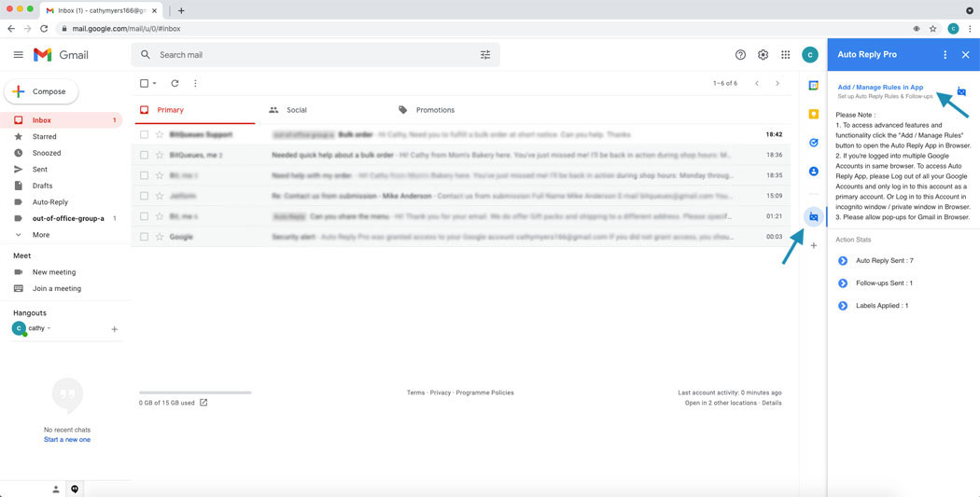Open Gmail Settings gear icon

(x=763, y=55)
